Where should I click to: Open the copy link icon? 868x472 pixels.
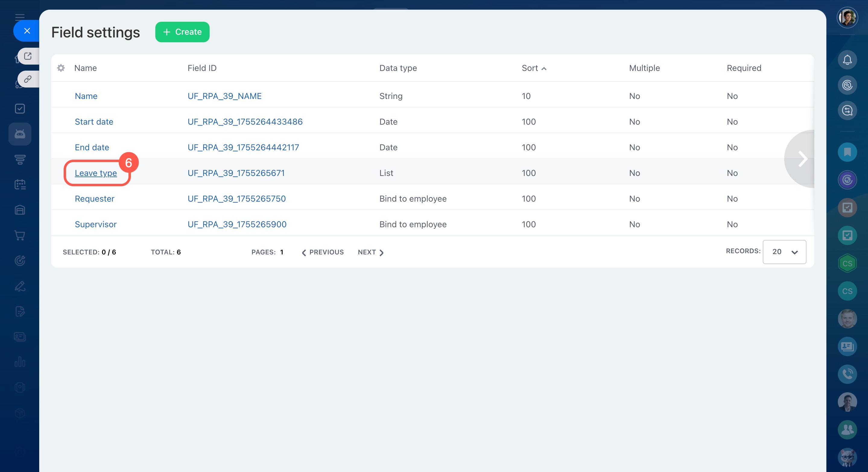tap(28, 79)
